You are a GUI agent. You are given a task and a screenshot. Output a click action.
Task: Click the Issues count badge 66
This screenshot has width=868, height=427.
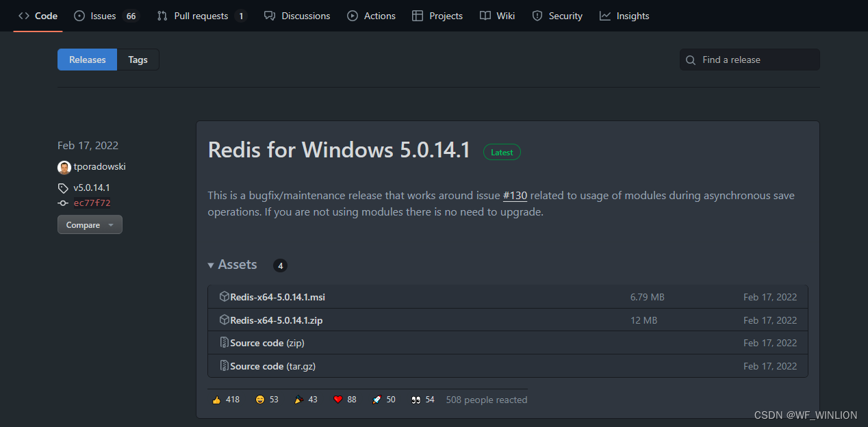pyautogui.click(x=131, y=16)
